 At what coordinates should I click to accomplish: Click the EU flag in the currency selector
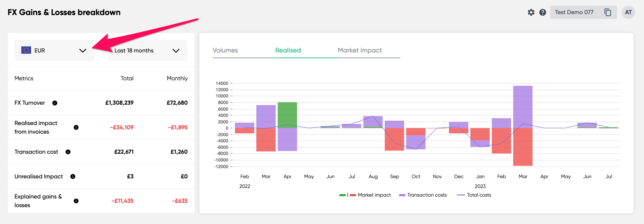27,50
